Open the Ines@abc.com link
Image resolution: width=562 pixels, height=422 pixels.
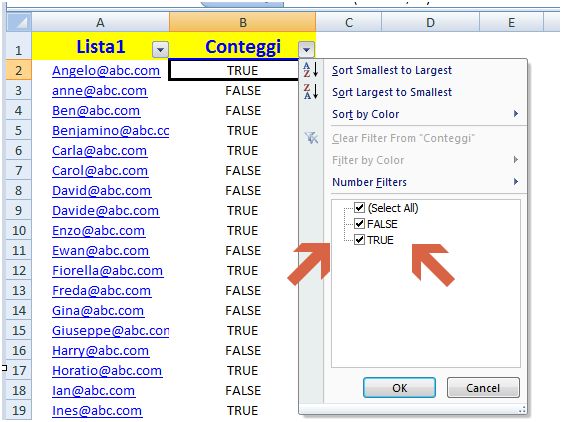[x=97, y=411]
